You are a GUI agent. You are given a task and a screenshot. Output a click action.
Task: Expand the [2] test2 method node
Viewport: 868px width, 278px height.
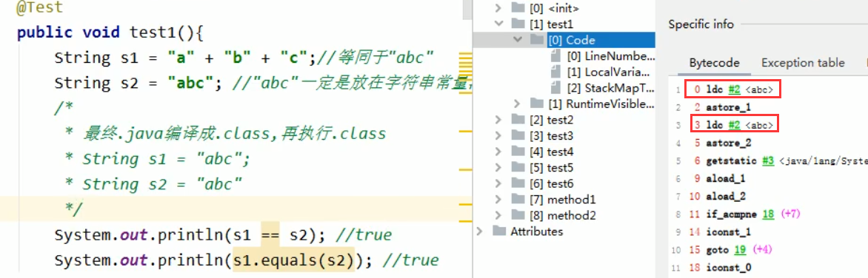(498, 119)
